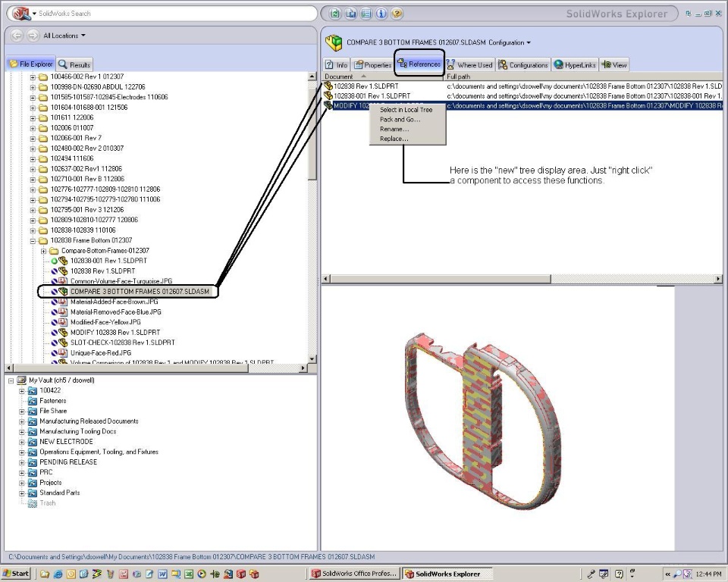Click the green refresh icon in top toolbar
This screenshot has height=582, width=728.
click(x=334, y=14)
